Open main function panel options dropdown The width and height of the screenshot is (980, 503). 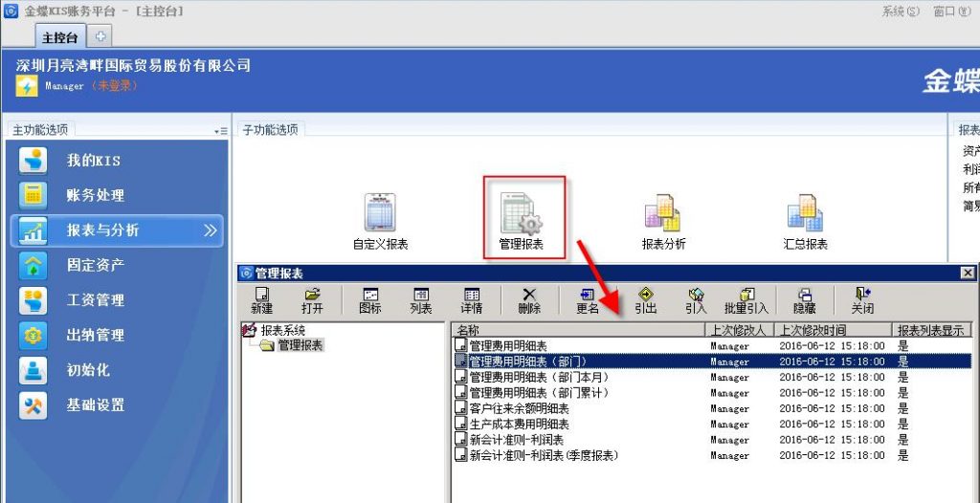point(220,131)
